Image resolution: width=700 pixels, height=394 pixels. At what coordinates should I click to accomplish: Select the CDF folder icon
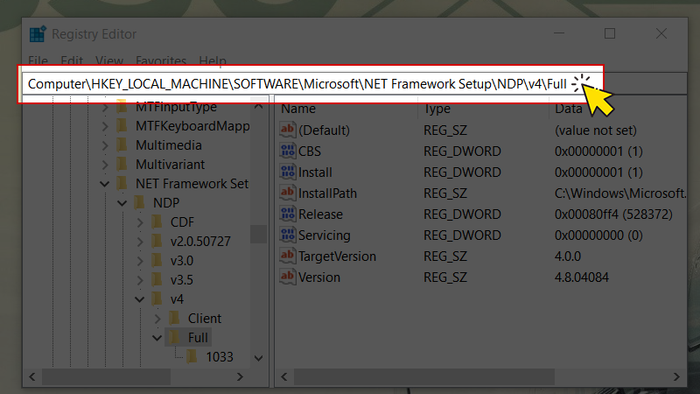point(157,222)
